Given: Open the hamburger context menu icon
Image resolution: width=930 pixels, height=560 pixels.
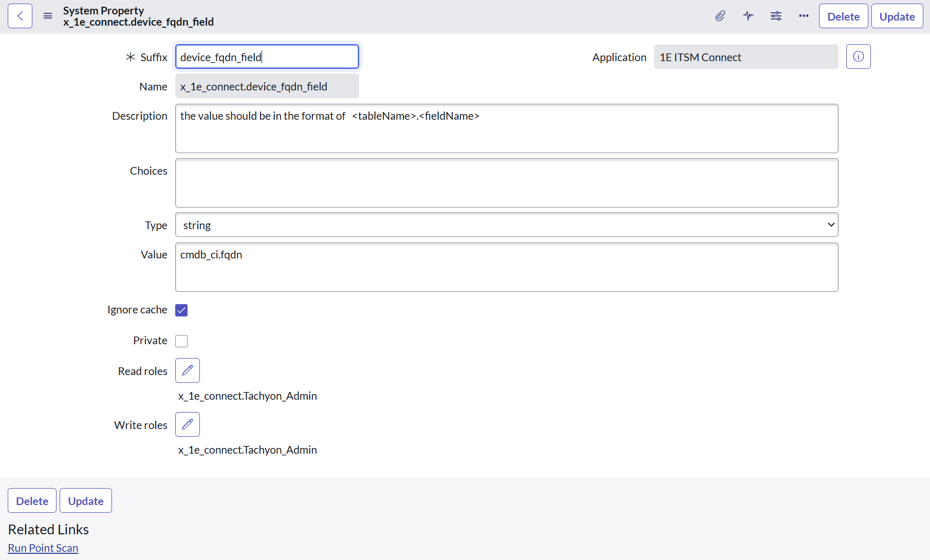Looking at the screenshot, I should pyautogui.click(x=48, y=16).
